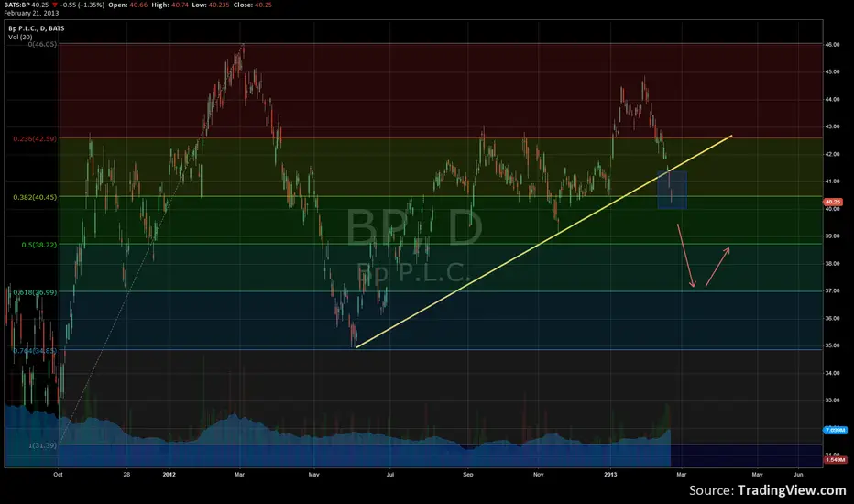Click the Nov label on time axis

point(538,475)
